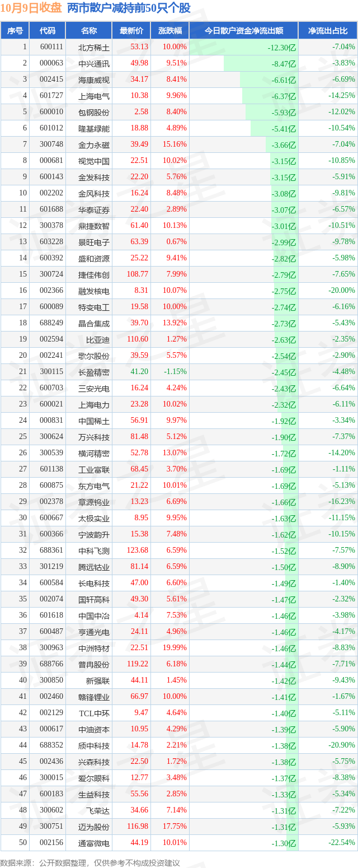Click stock name 章源钨业
This screenshot has width=358, height=868.
point(94,502)
